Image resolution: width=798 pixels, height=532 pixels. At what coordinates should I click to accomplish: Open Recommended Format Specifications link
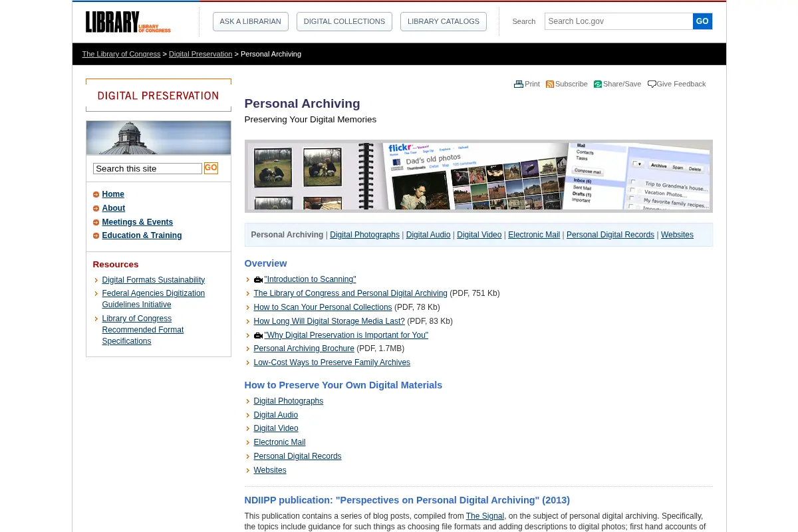point(143,330)
